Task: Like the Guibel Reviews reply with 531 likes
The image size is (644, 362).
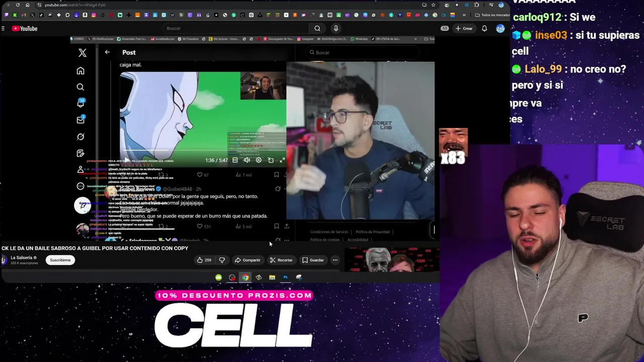Action: pyautogui.click(x=203, y=227)
